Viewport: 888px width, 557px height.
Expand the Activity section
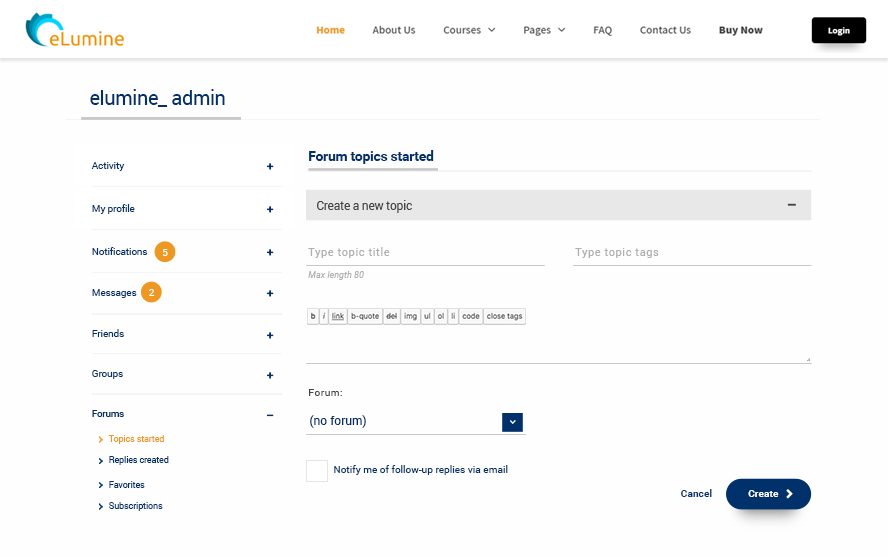[x=270, y=166]
